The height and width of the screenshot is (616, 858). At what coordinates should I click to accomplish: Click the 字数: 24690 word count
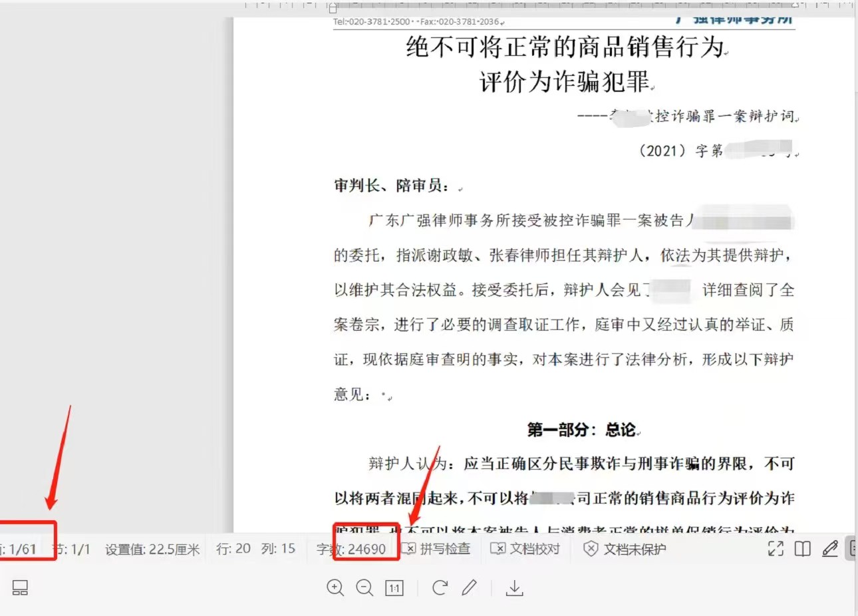coord(351,549)
